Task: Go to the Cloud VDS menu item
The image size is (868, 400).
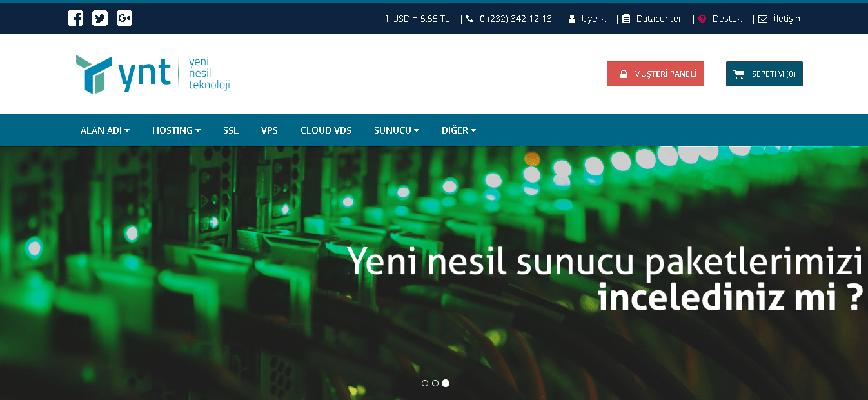Action: coord(326,130)
